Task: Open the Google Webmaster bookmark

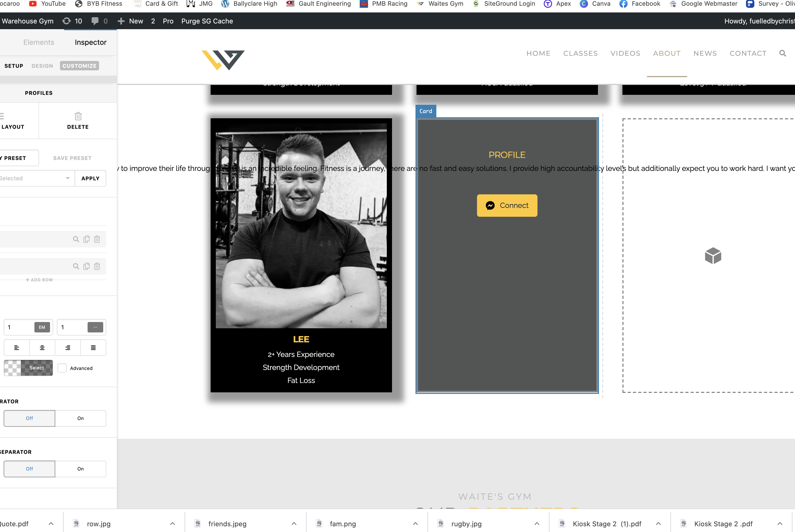Action: pos(703,4)
